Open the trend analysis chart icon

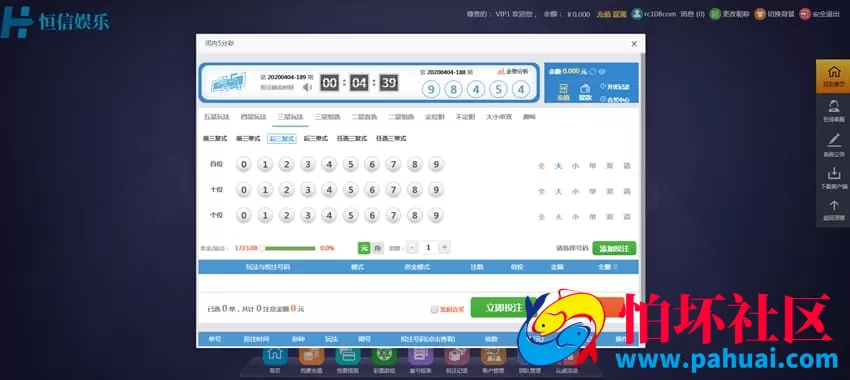[x=501, y=71]
